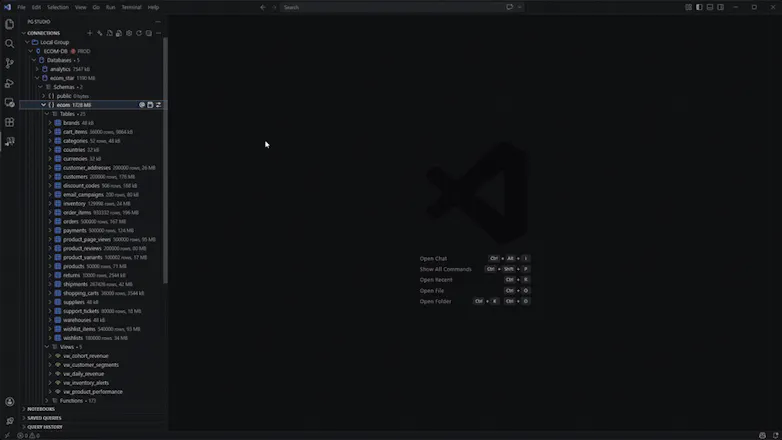782x440 pixels.
Task: Open the Edit menu
Action: click(36, 7)
